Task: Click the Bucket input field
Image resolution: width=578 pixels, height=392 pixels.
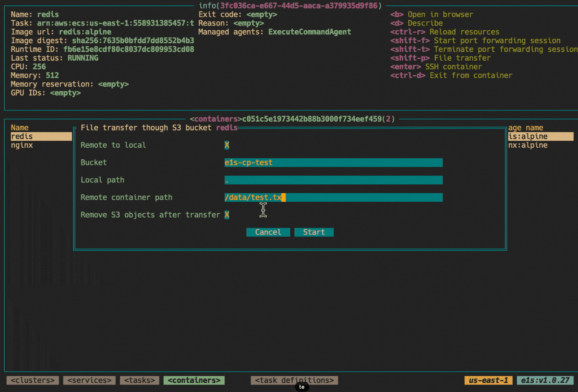Action: (x=334, y=163)
